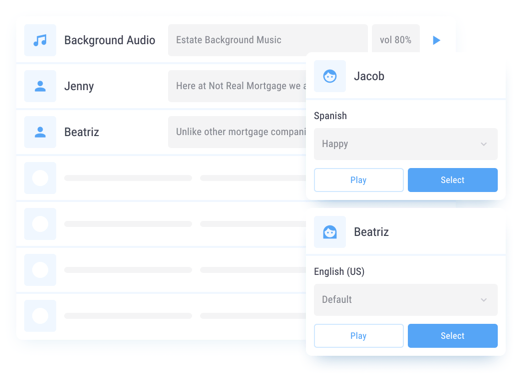Click the second empty placeholder row icon
522x388 pixels.
coord(40,224)
